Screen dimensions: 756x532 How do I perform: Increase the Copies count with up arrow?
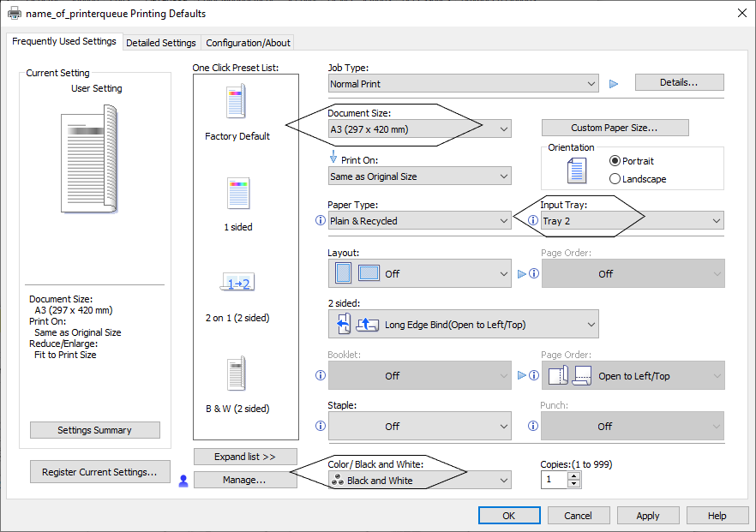(x=573, y=475)
